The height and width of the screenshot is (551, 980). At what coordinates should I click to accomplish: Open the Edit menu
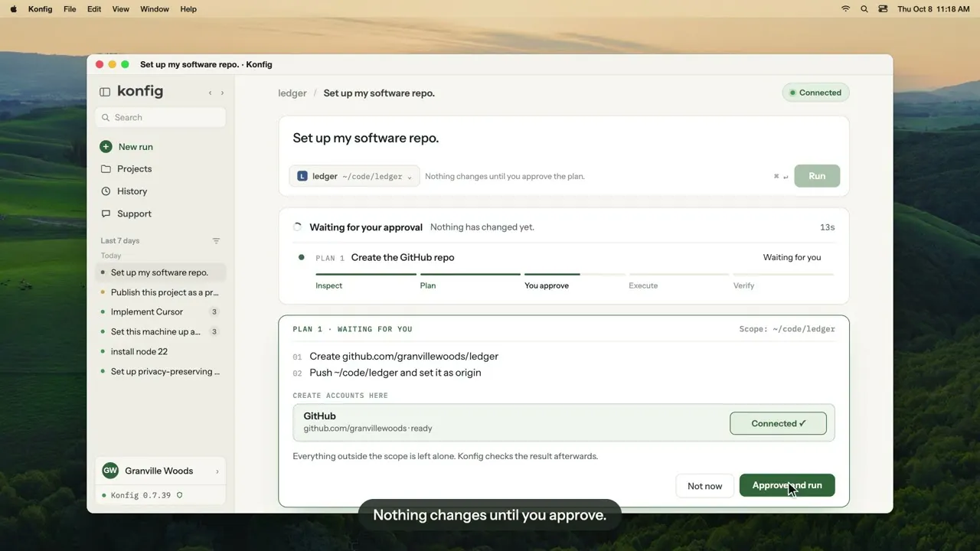point(94,9)
